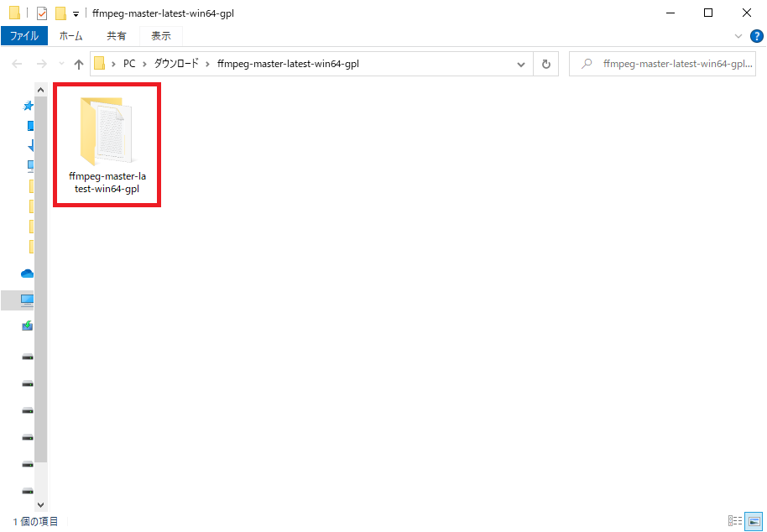Select OneDrive cloud in sidebar

pos(27,274)
